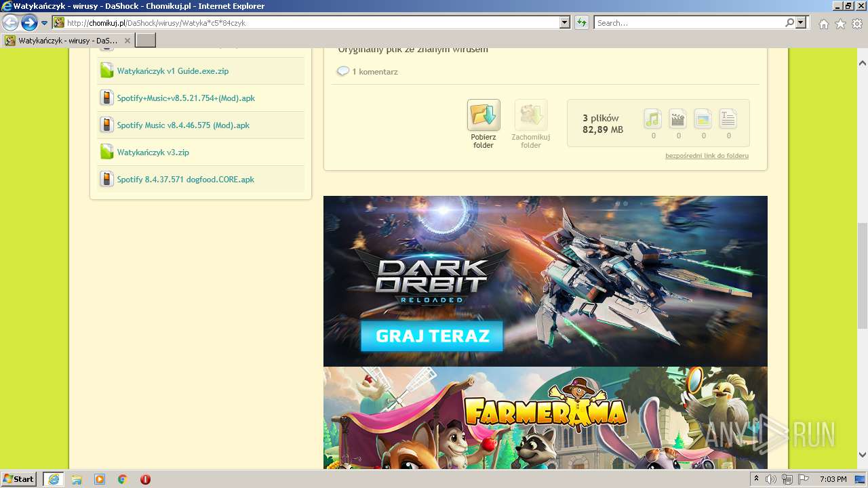Click Internet Explorer taskbar icon
The image size is (868, 488).
tap(54, 479)
